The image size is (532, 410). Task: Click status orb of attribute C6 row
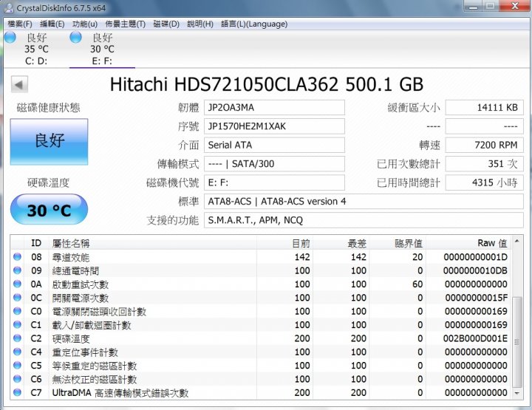pos(17,379)
